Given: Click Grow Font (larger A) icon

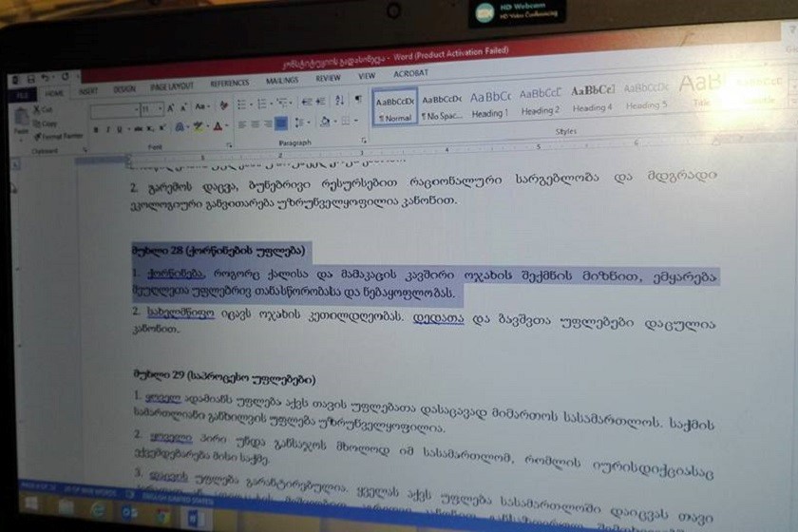Looking at the screenshot, I should coord(170,107).
